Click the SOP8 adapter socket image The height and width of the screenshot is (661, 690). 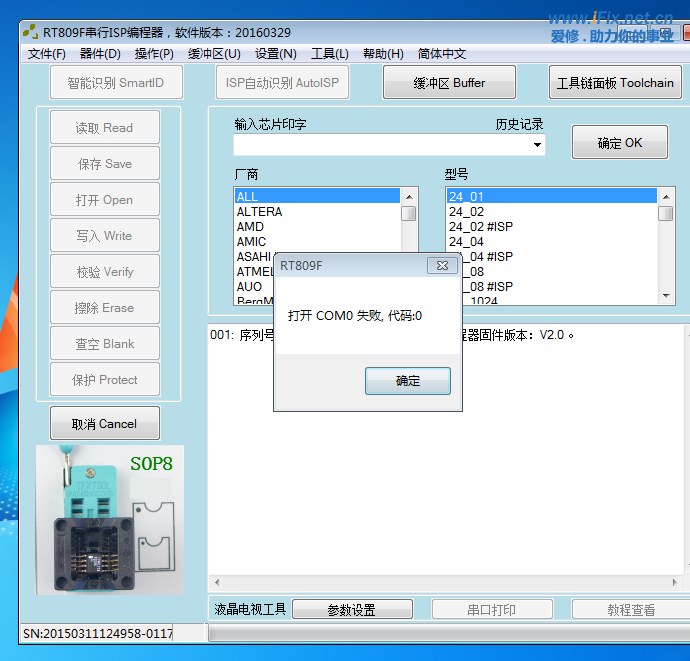pos(110,520)
